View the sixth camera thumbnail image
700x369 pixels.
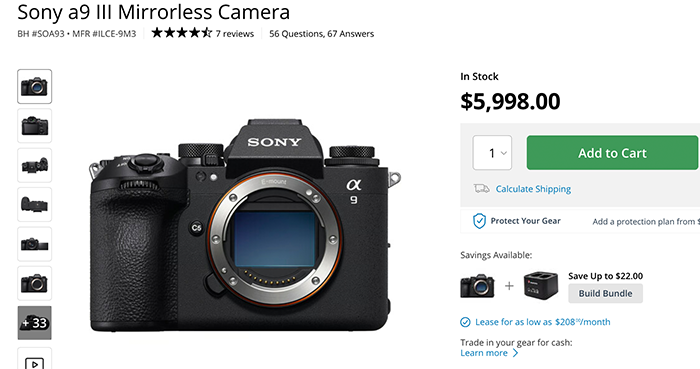point(34,283)
